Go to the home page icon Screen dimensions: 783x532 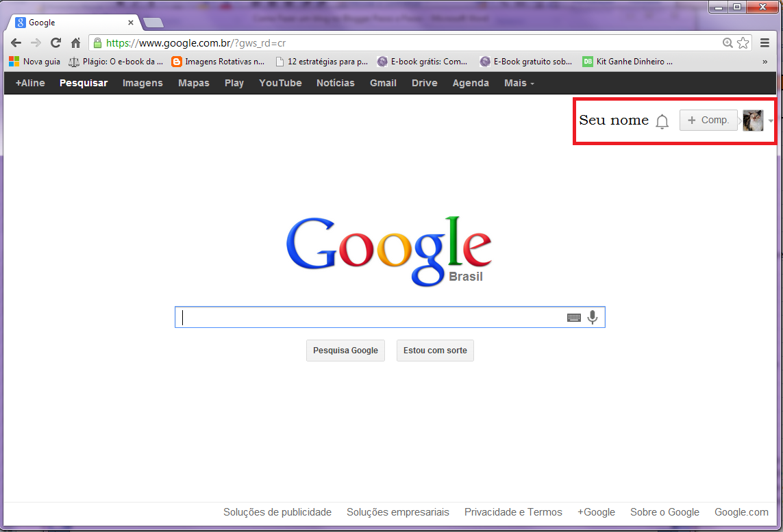[x=75, y=43]
